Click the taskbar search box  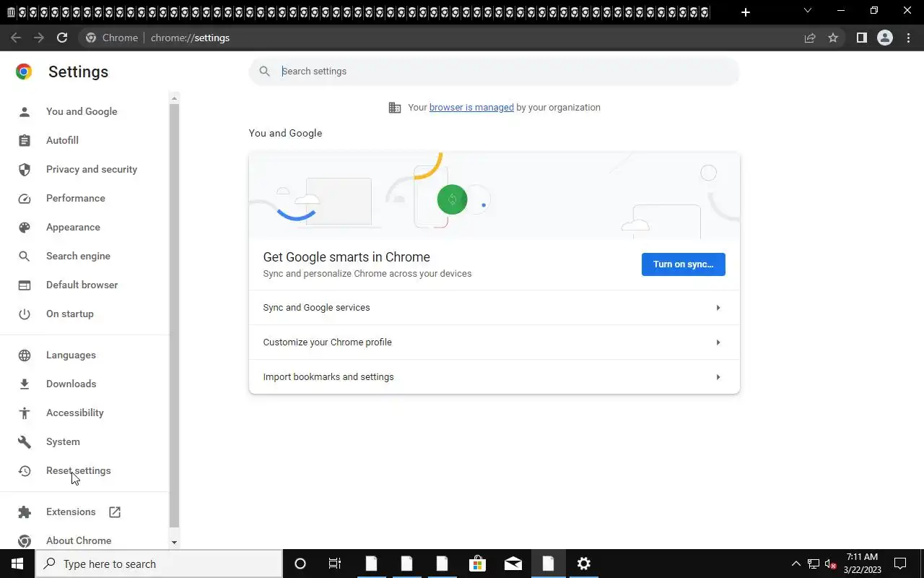point(159,564)
